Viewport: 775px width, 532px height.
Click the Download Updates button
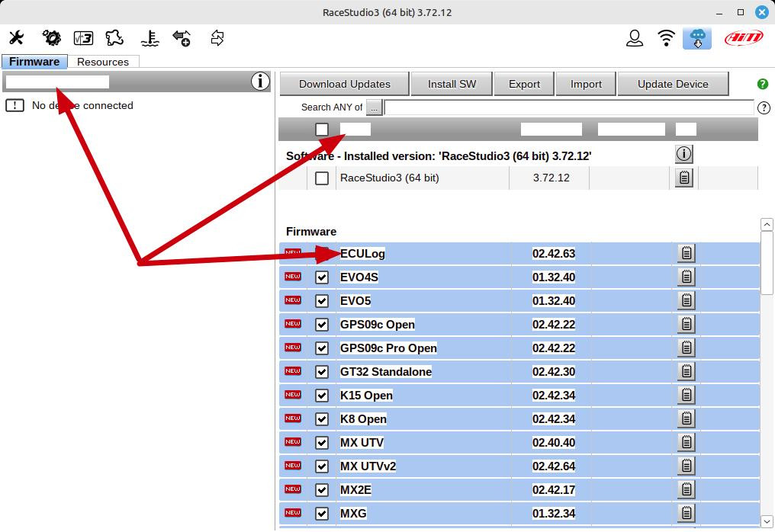tap(345, 84)
